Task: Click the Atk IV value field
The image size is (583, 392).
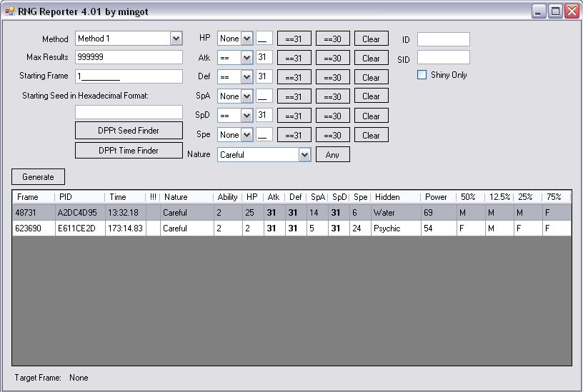Action: (x=264, y=58)
